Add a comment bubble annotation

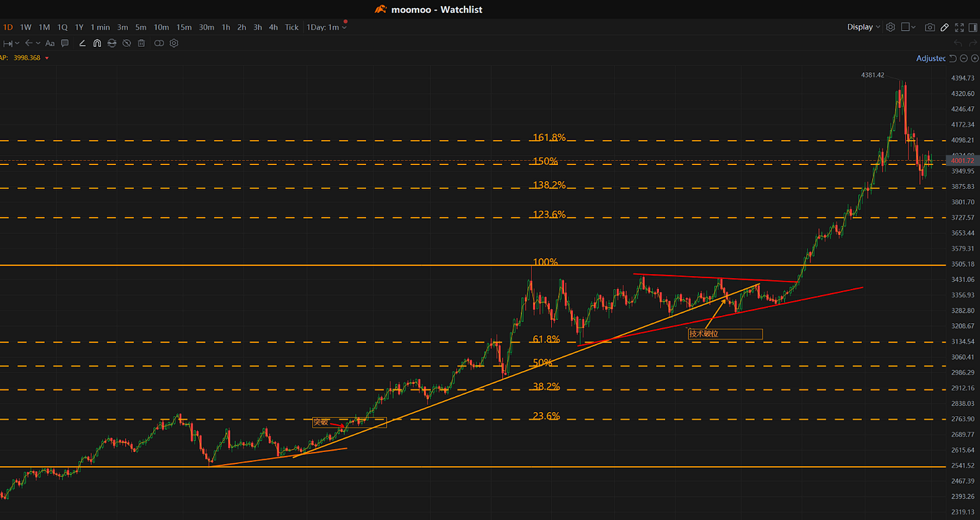[65, 43]
